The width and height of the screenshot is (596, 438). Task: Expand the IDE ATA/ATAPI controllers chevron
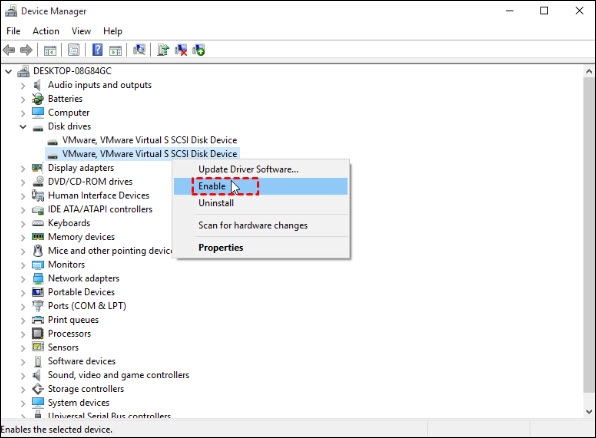point(23,209)
